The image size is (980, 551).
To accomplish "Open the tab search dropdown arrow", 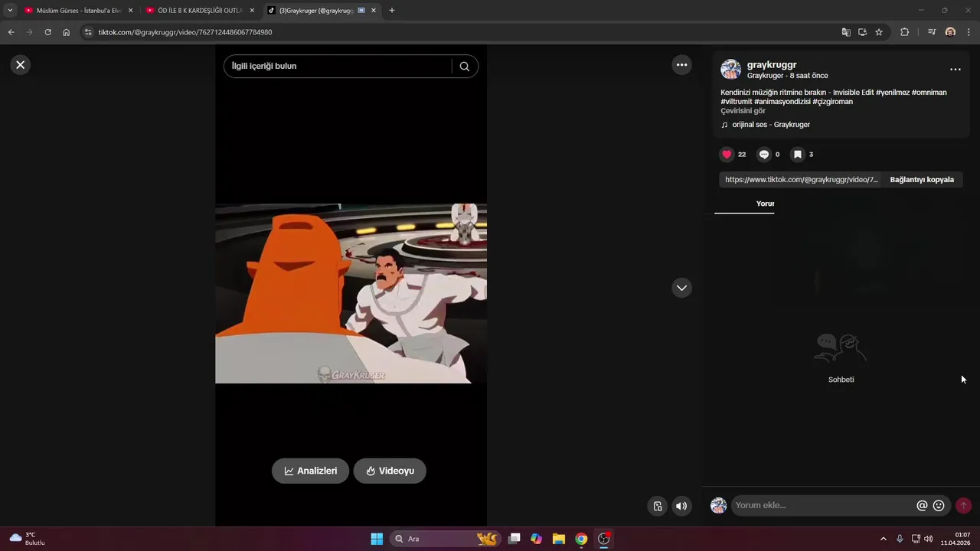I will click(x=10, y=11).
